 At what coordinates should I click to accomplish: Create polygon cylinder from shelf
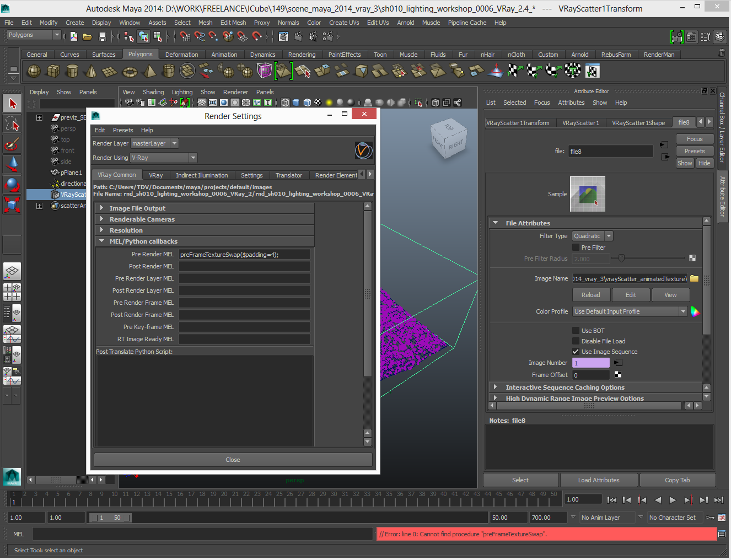(72, 71)
